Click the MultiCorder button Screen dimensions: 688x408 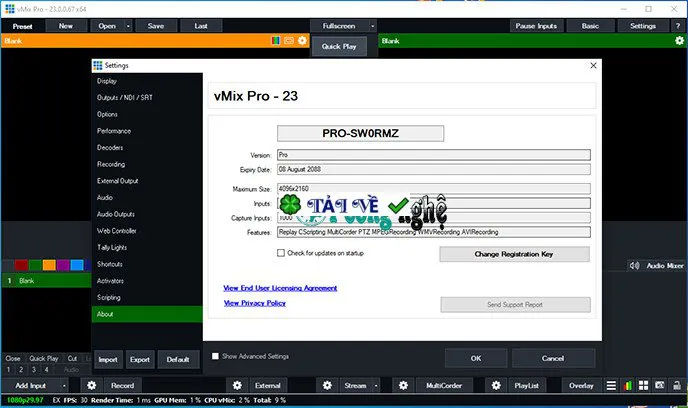click(444, 386)
